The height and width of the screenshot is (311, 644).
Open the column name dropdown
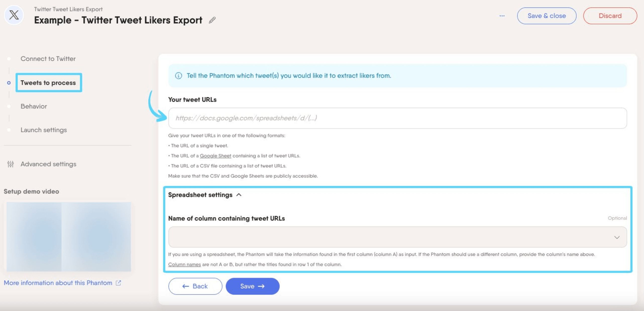(397, 237)
